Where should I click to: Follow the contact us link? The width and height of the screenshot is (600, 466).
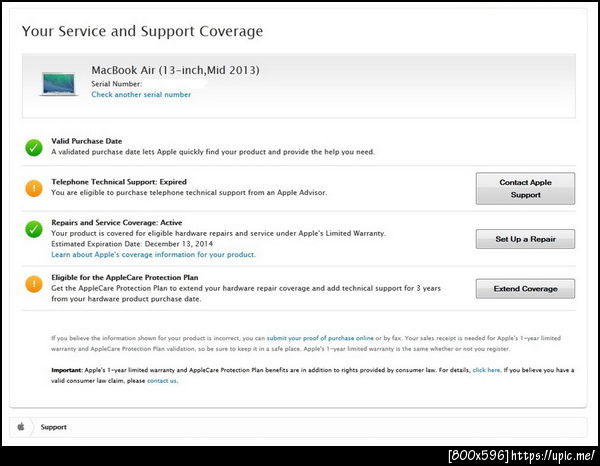coord(162,381)
